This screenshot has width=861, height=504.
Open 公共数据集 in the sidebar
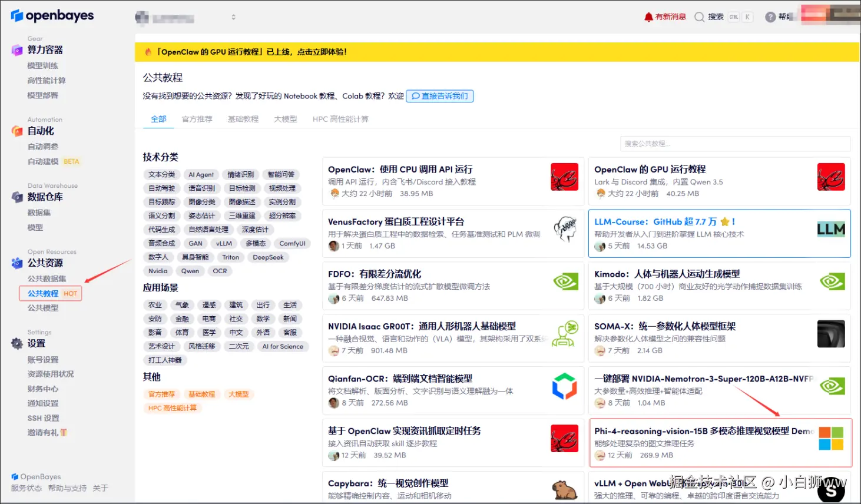[x=47, y=278]
